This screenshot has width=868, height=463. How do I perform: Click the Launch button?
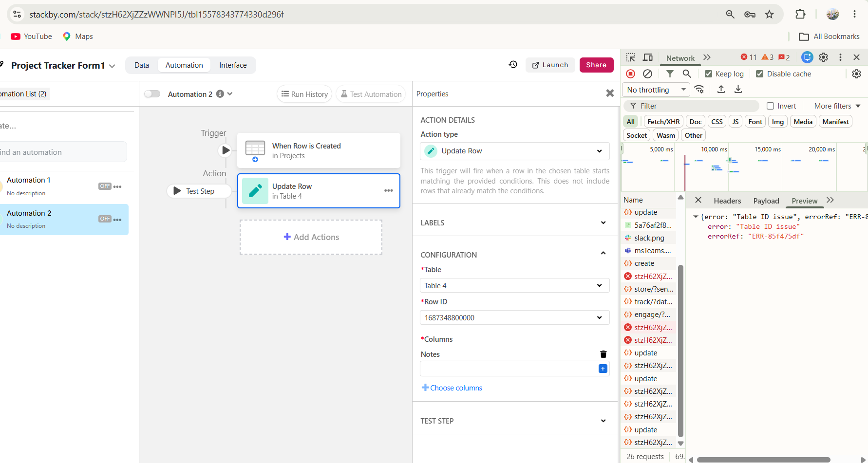550,65
